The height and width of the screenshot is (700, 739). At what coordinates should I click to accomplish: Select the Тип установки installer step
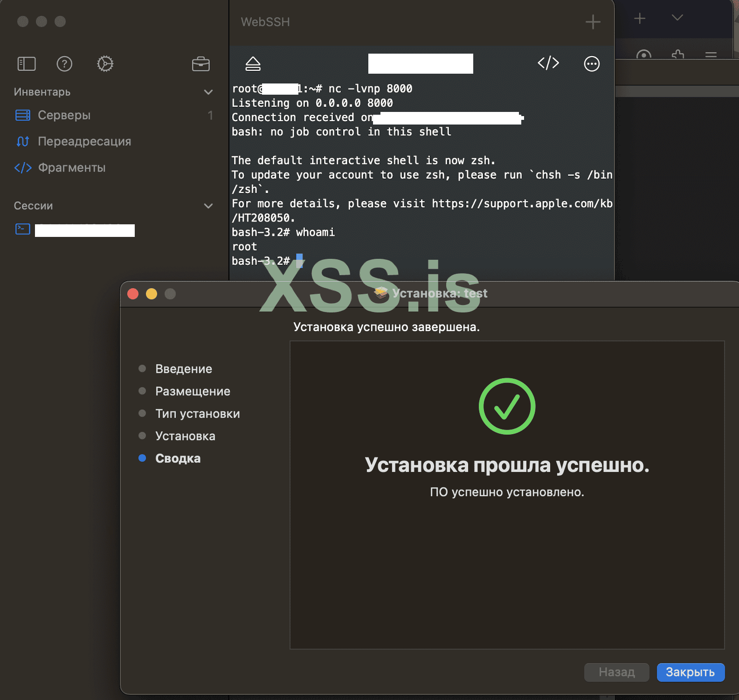(x=198, y=414)
